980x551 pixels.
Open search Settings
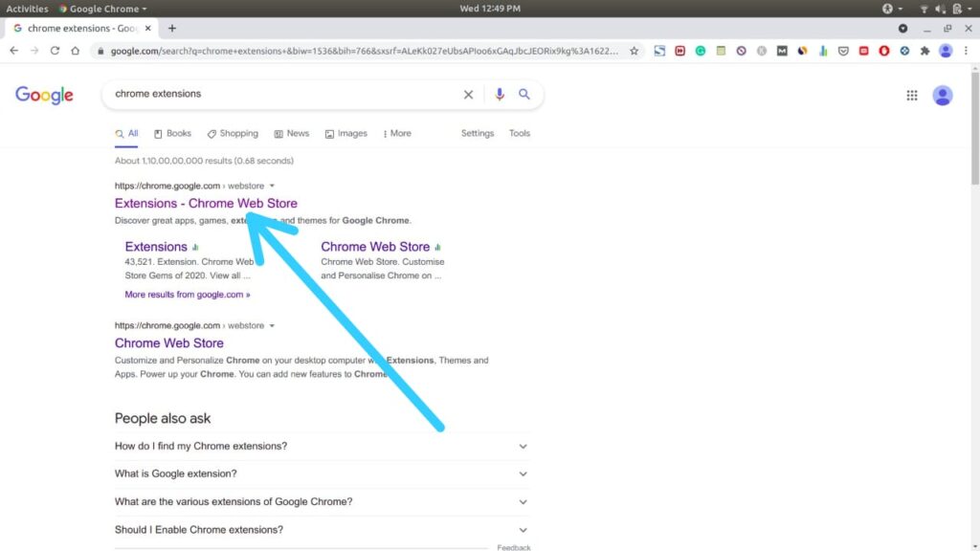478,134
